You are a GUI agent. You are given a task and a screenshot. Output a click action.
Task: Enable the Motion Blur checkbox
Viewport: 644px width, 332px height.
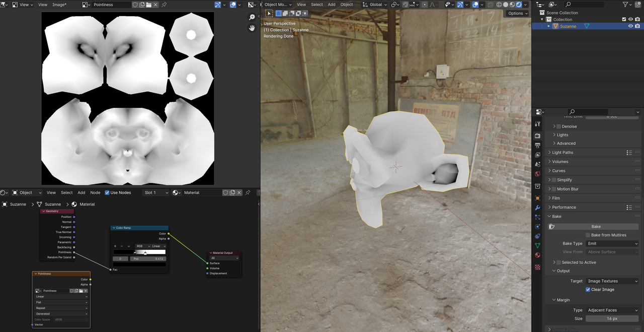(554, 189)
